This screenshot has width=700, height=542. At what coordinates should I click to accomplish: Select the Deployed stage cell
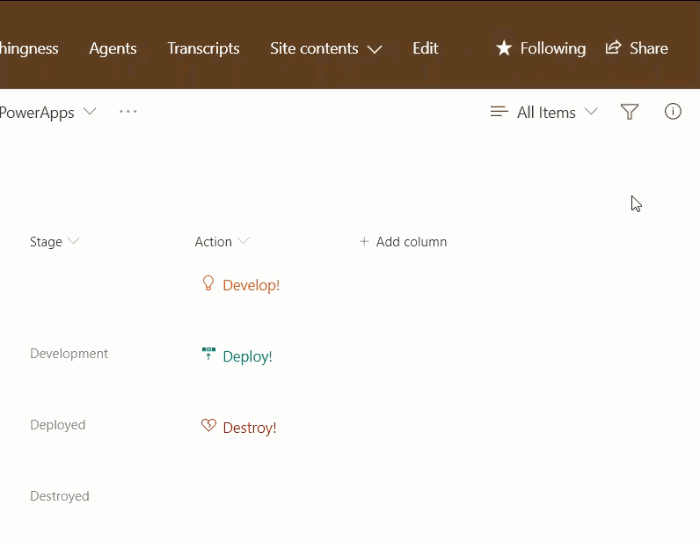58,425
